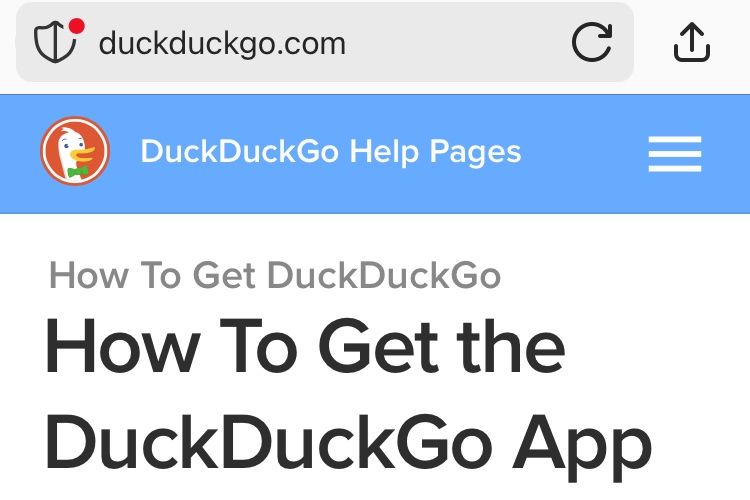Open the hamburger menu in the blue header
The image size is (750, 500).
point(675,154)
